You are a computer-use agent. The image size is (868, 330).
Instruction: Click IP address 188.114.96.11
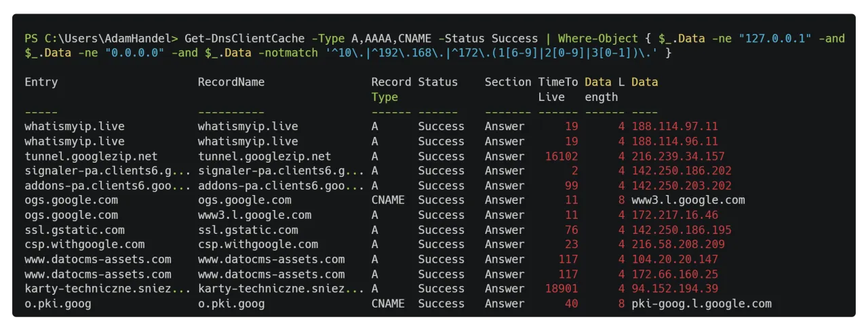click(x=675, y=142)
